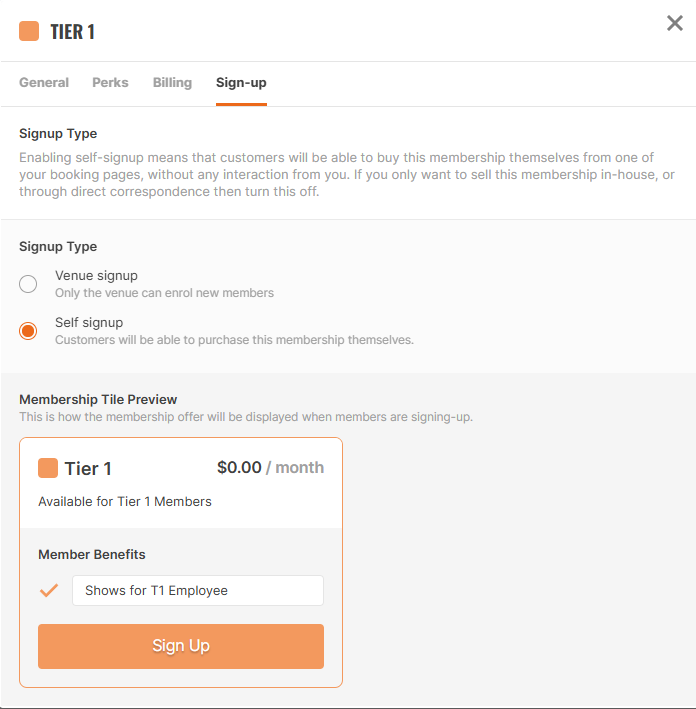Screen dimensions: 696x709
Task: Choose the Self signup radio button
Action: pos(28,331)
